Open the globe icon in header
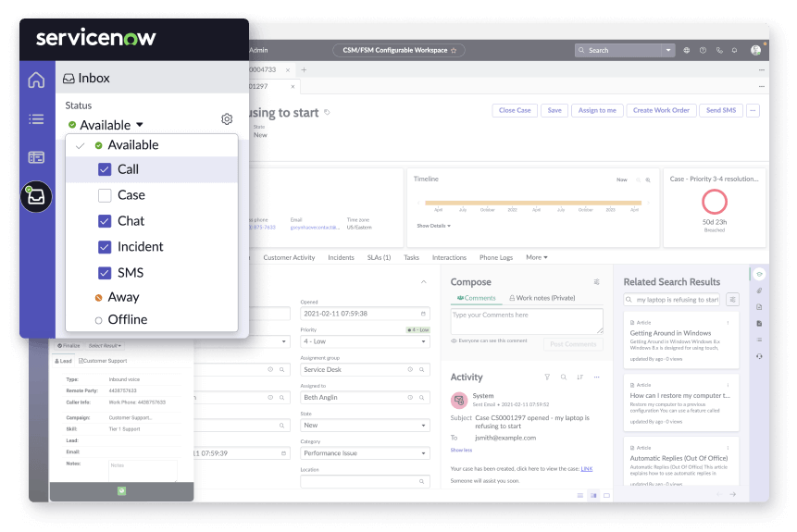 (x=687, y=50)
